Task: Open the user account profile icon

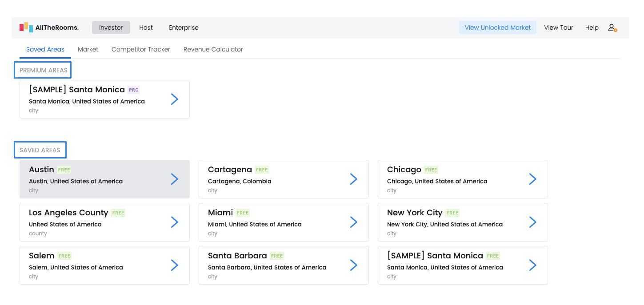Action: (612, 28)
